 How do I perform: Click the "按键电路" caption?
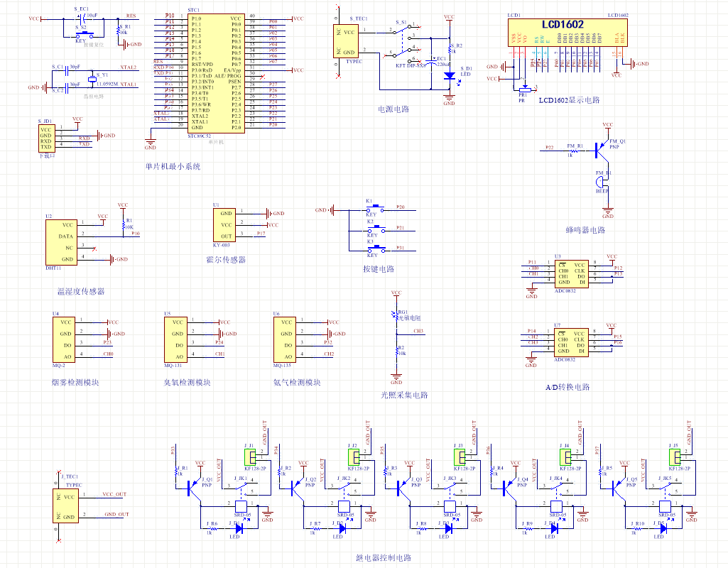click(379, 269)
